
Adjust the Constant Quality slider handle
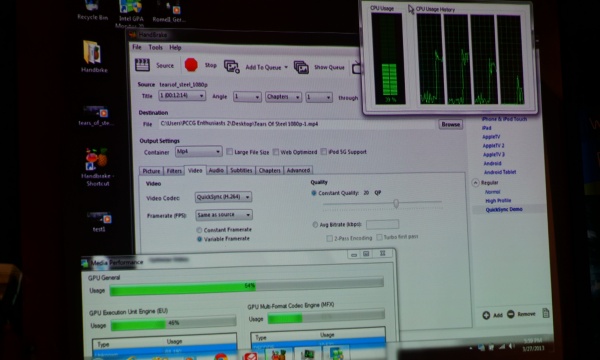396,204
